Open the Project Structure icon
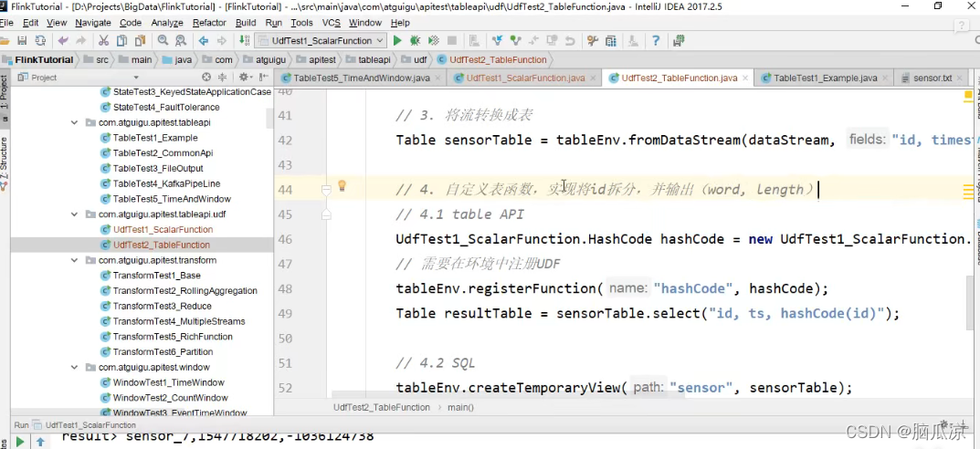This screenshot has height=449, width=980. pyautogui.click(x=611, y=40)
